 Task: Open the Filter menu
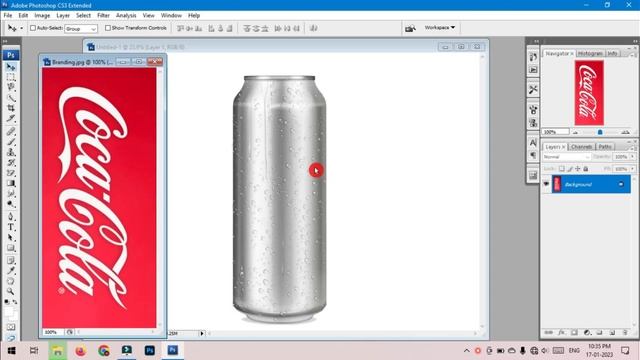[x=103, y=16]
